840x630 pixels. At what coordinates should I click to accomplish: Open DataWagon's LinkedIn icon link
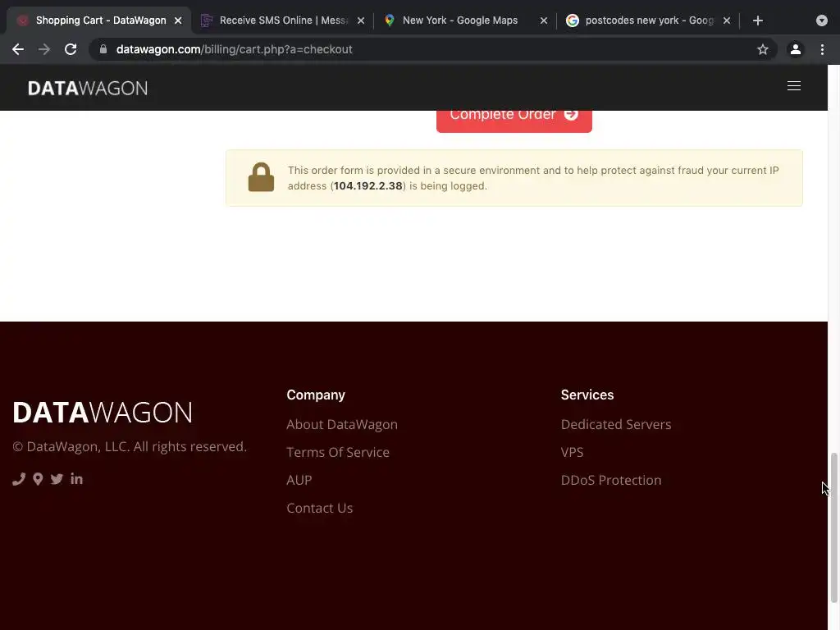click(x=76, y=478)
